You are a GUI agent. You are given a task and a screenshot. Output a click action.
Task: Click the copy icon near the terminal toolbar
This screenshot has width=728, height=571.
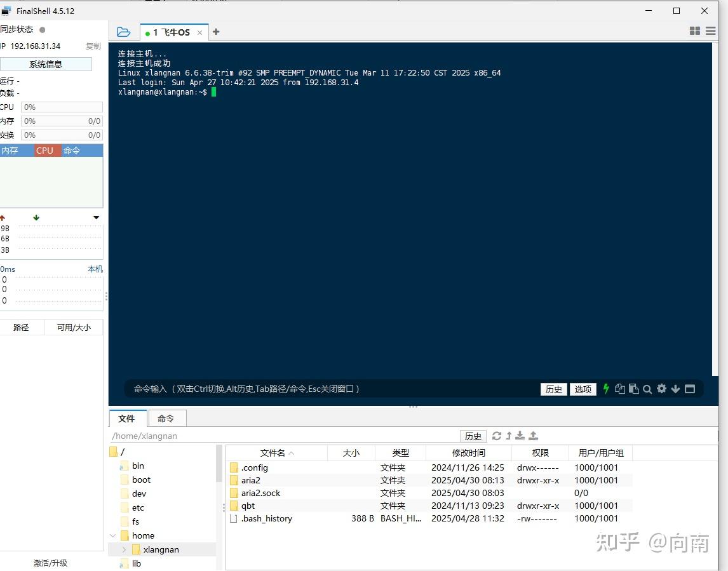[619, 389]
